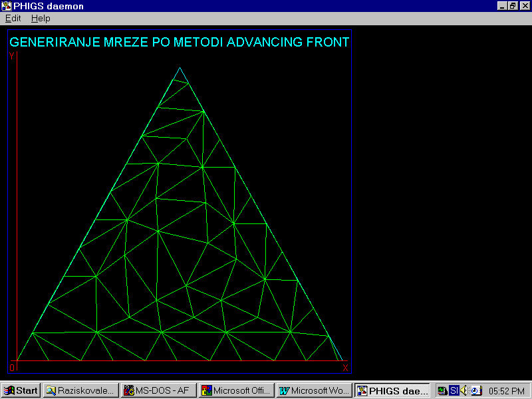Bring up the Microsoft Word taskbar window
The height and width of the screenshot is (399, 532).
(x=315, y=390)
